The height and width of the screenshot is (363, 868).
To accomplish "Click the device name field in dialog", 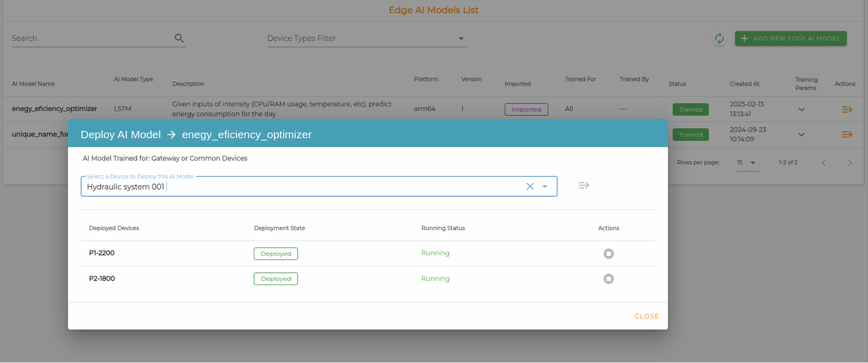I will 303,187.
